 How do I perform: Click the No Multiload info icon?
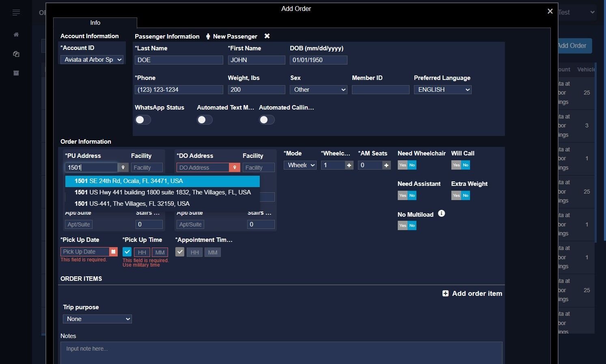442,213
